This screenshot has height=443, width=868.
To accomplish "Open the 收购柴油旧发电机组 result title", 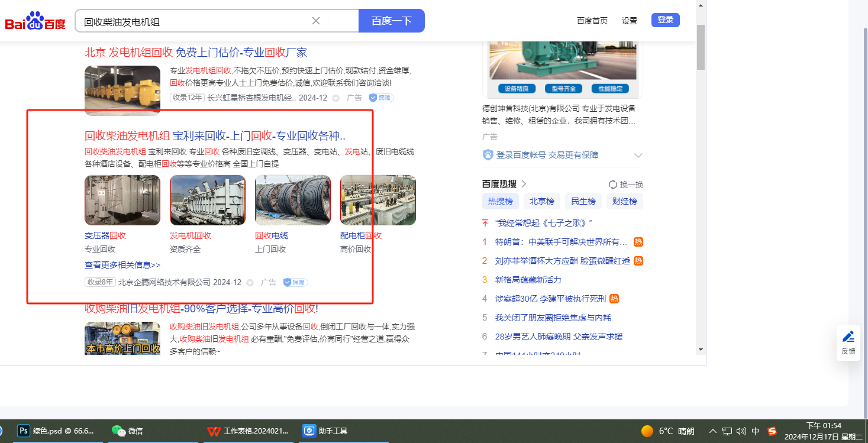I will pyautogui.click(x=202, y=308).
